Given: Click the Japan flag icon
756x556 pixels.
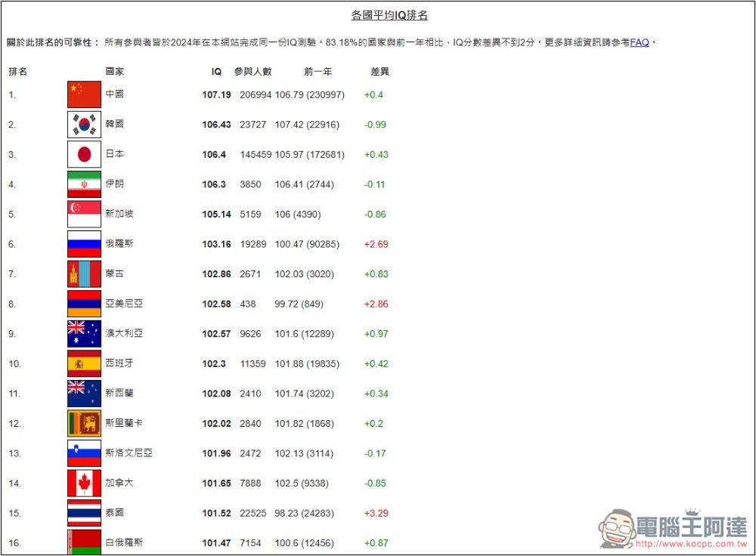Looking at the screenshot, I should (x=84, y=154).
